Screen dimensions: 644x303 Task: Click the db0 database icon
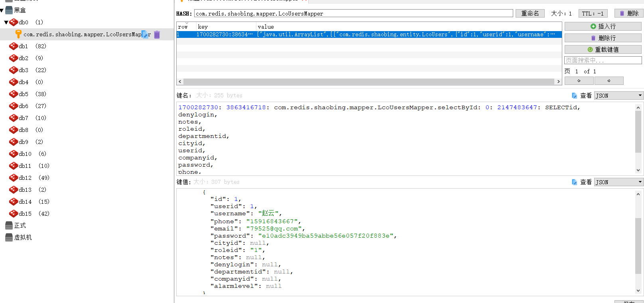coord(14,22)
